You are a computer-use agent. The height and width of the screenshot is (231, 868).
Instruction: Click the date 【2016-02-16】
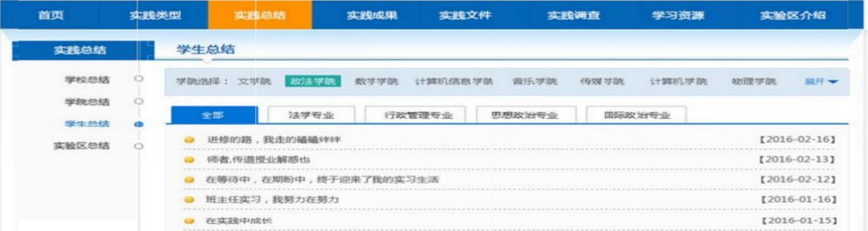(x=798, y=139)
